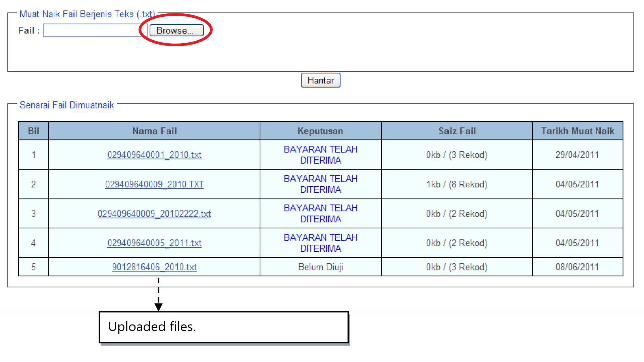
Task: Click Bayaran Telah Diterima in row 4
Action: pyautogui.click(x=320, y=243)
